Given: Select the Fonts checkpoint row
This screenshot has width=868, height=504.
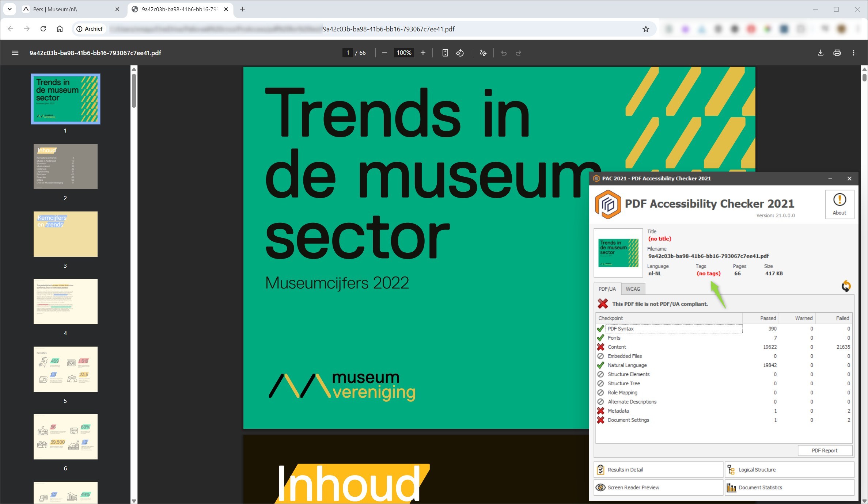Looking at the screenshot, I should click(724, 338).
